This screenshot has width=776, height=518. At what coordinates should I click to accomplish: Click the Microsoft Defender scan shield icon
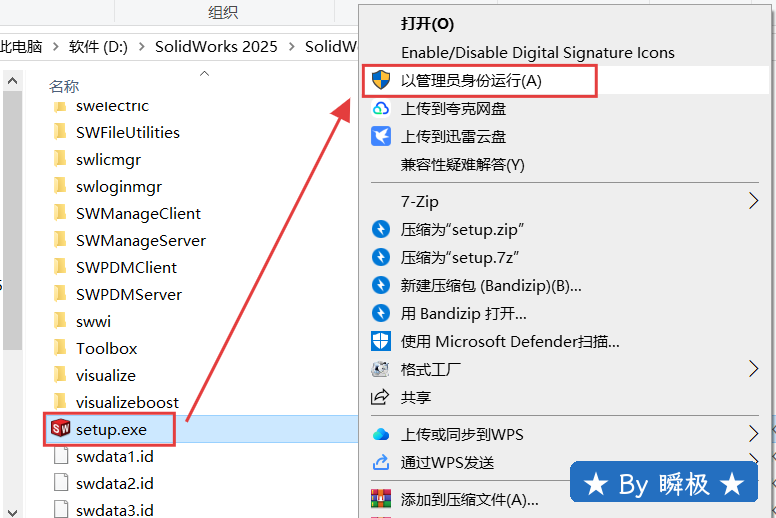380,341
